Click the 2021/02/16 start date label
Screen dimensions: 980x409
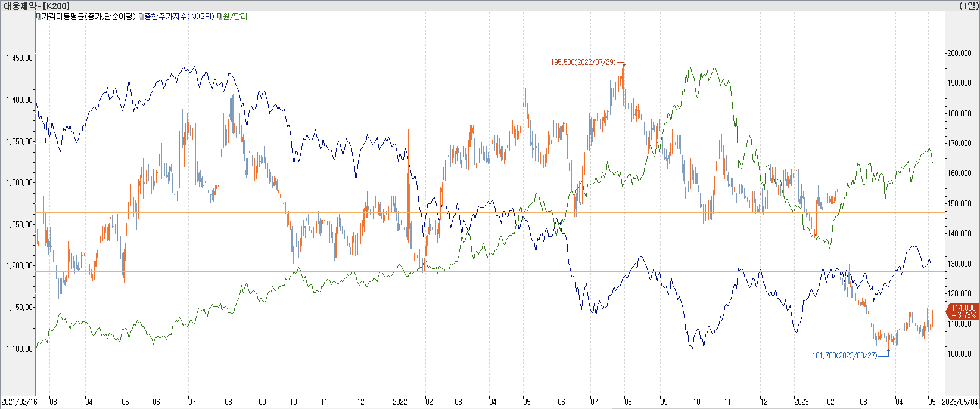click(19, 402)
